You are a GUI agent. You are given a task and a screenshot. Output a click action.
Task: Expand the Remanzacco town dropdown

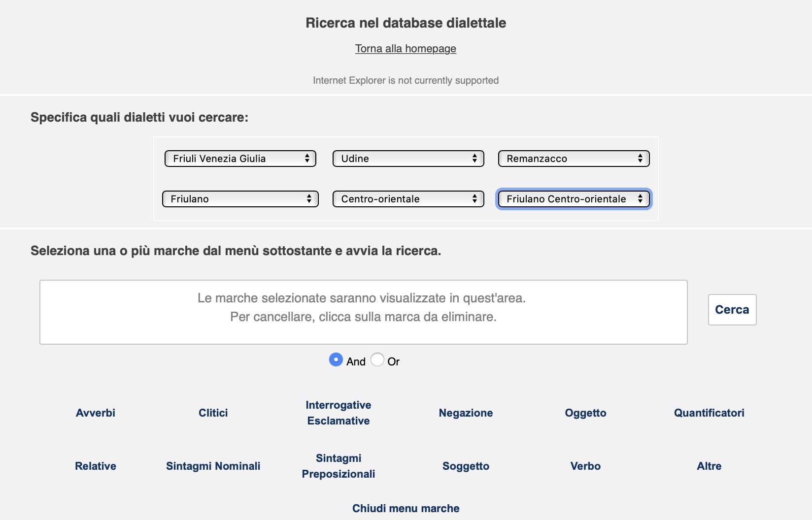tap(574, 159)
